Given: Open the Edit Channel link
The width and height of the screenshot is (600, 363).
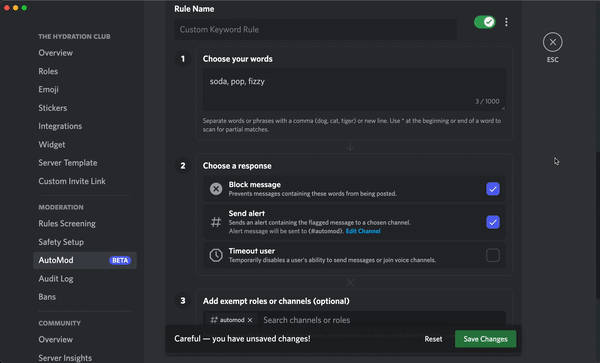Looking at the screenshot, I should click(363, 231).
